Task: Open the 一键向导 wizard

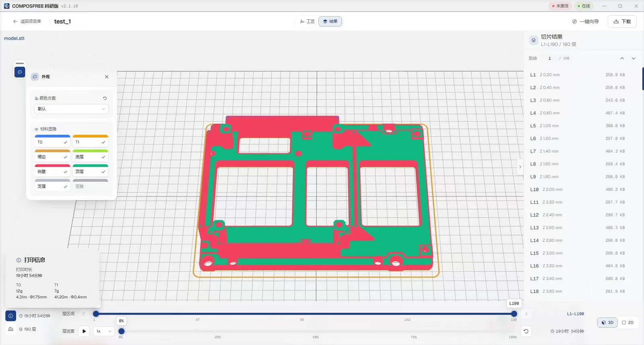Action: coord(586,22)
